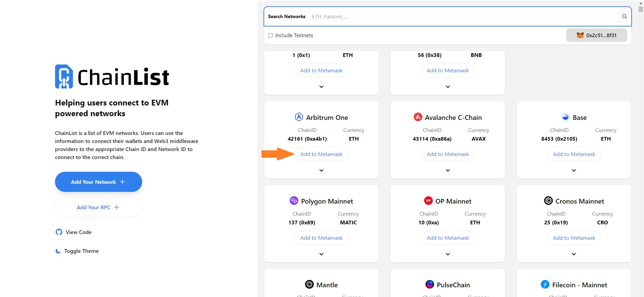The height and width of the screenshot is (297, 644).
Task: Click the OP Mainnet logo icon
Action: [x=428, y=201]
